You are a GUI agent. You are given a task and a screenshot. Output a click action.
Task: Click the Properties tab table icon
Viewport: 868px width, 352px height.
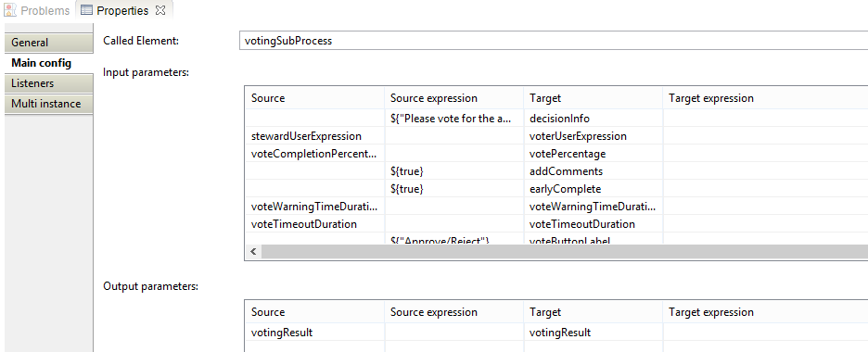tap(86, 10)
